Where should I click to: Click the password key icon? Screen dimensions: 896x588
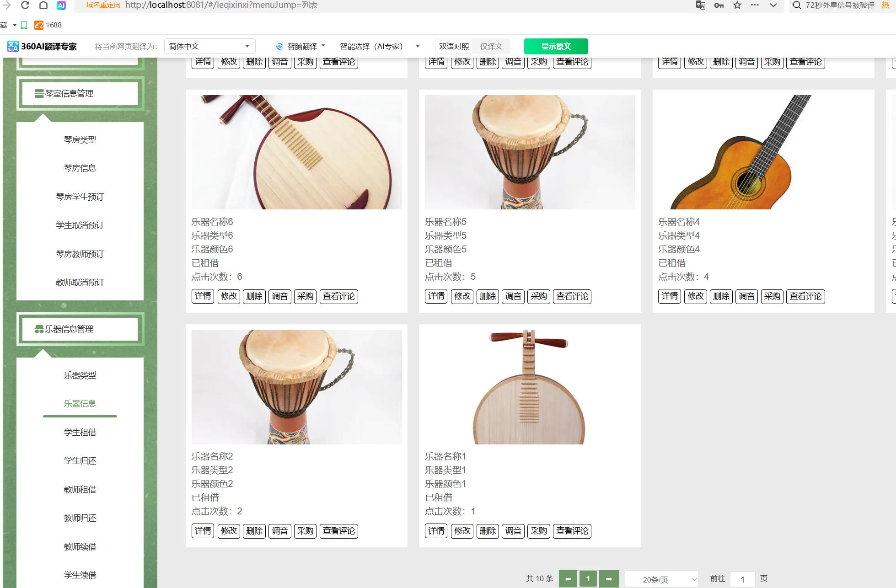pyautogui.click(x=719, y=5)
